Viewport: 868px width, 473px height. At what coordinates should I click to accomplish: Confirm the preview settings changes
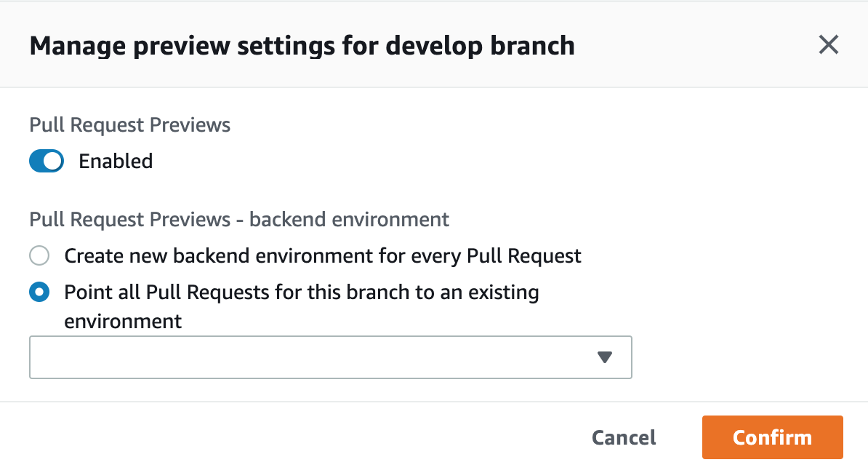pyautogui.click(x=772, y=437)
